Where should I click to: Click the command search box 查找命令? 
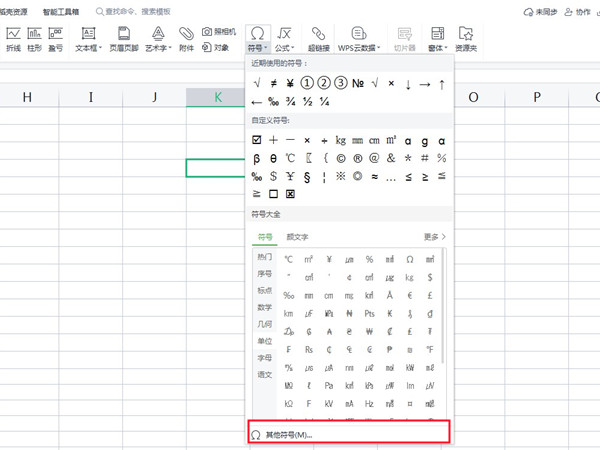coord(132,12)
